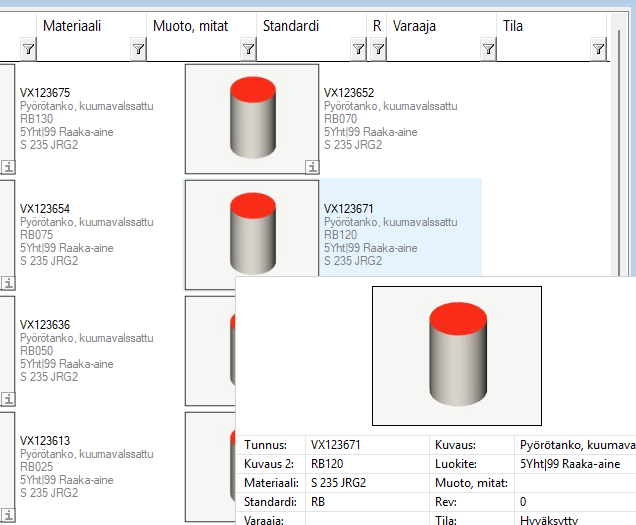Expand the Varaaja filter dropdown
This screenshot has height=525, width=636.
click(x=488, y=48)
